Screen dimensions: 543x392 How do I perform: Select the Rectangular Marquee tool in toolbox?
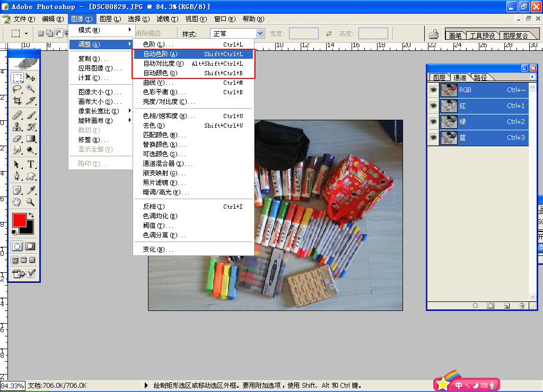(x=17, y=77)
